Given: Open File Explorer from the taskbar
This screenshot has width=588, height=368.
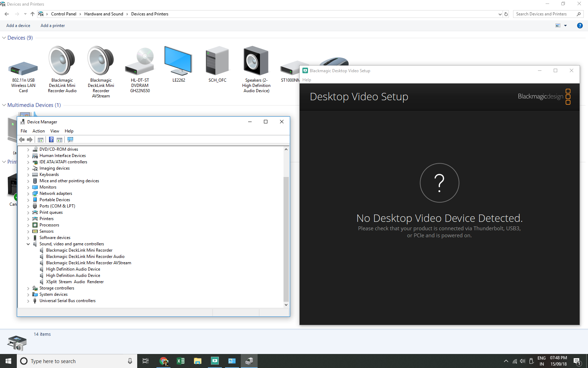Looking at the screenshot, I should click(198, 361).
